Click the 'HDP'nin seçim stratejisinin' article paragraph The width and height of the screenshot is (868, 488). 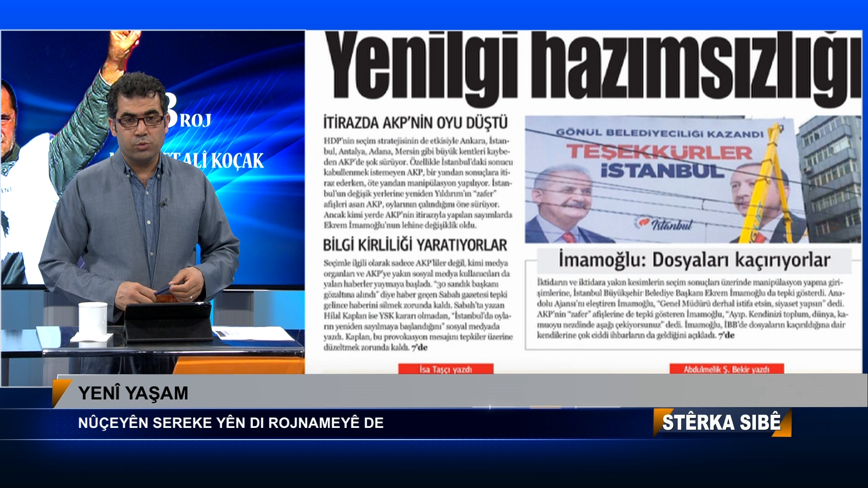(418, 183)
